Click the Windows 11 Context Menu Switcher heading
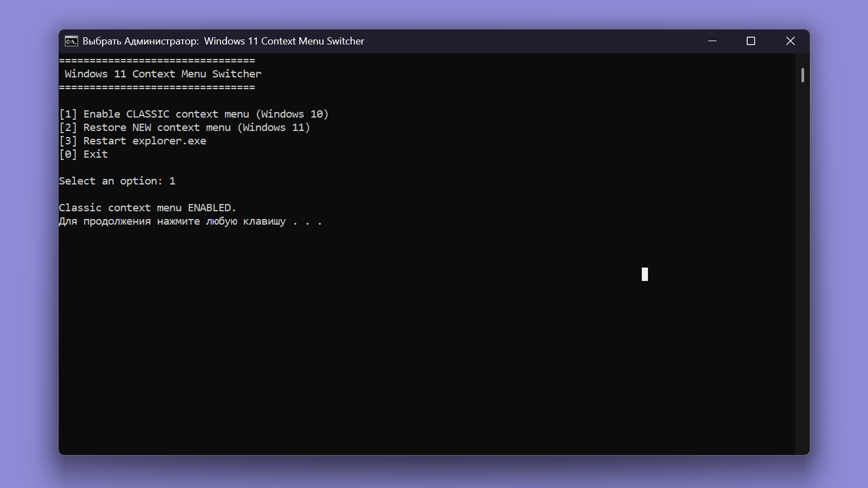 [x=163, y=74]
